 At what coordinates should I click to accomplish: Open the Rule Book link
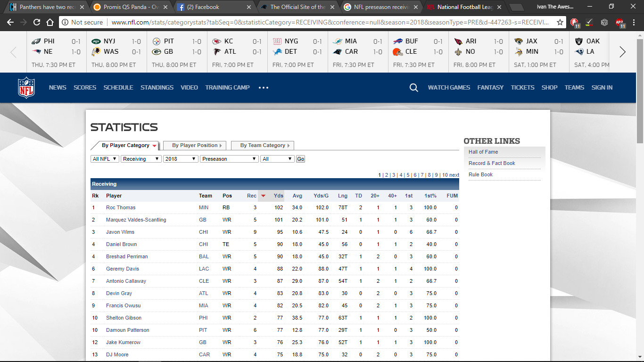pyautogui.click(x=480, y=174)
